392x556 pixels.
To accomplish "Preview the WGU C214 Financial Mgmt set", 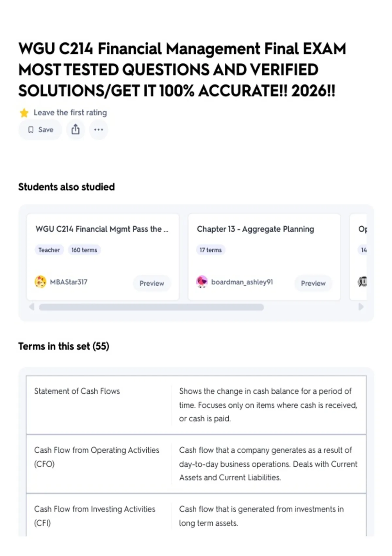I will point(152,283).
